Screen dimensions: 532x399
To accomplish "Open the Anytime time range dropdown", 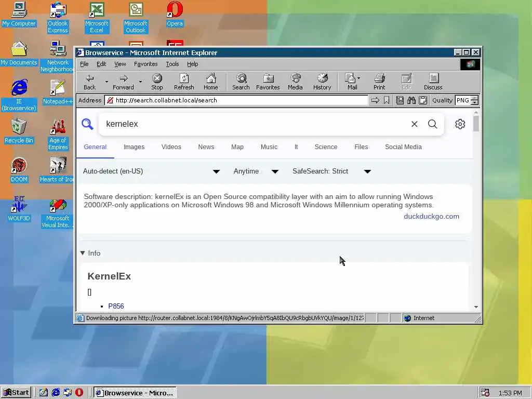I will [x=256, y=171].
